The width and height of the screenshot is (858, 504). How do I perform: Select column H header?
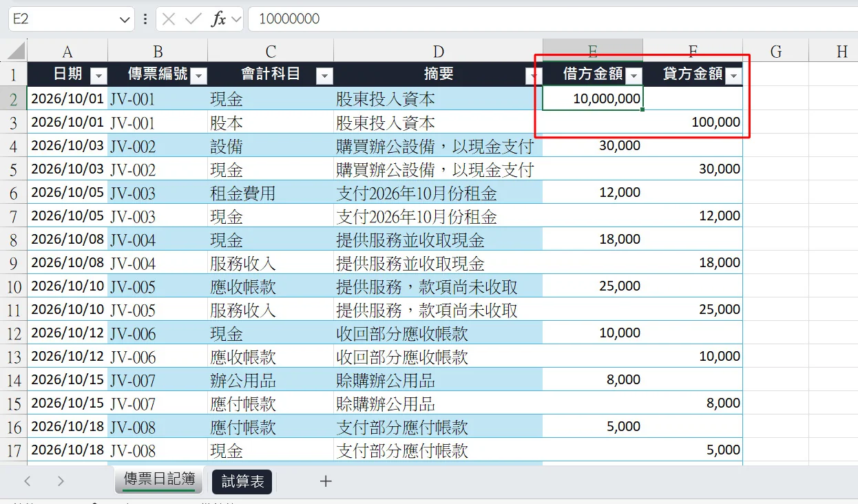pos(834,51)
